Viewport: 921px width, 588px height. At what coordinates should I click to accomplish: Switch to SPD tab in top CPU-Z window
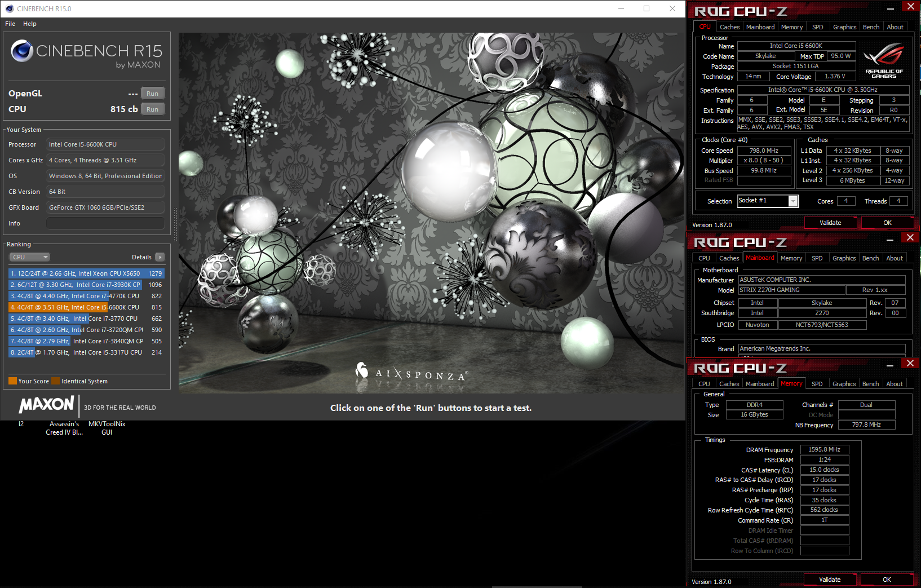817,27
